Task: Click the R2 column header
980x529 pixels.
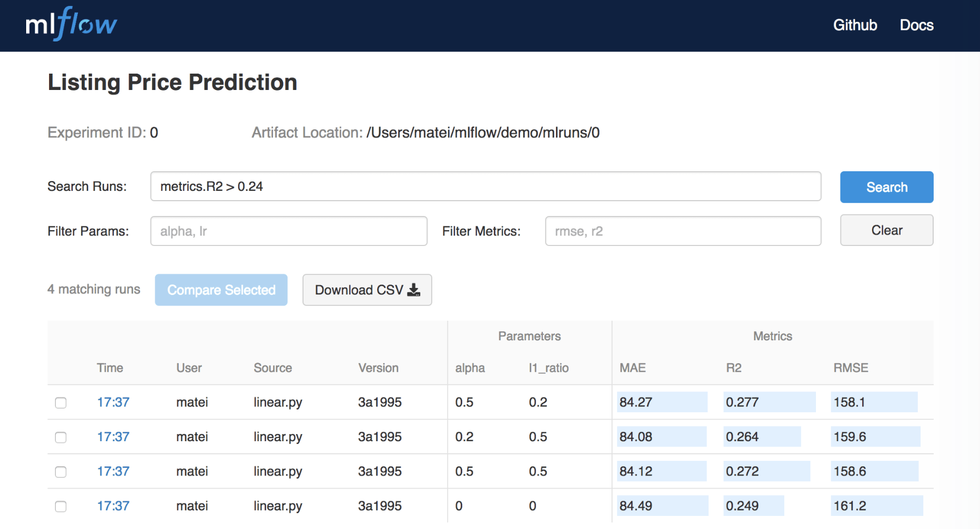Action: [x=734, y=368]
